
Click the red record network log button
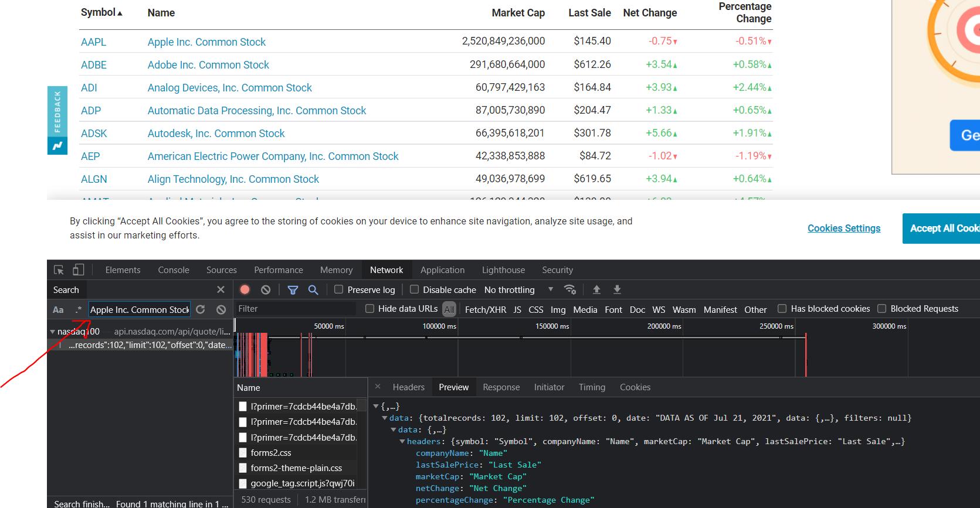tap(245, 289)
